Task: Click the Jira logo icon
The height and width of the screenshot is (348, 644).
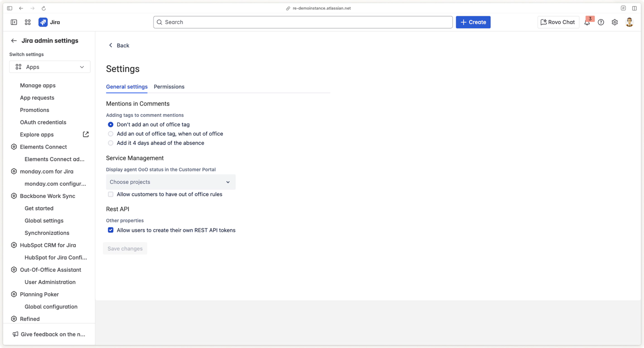Action: pyautogui.click(x=43, y=22)
